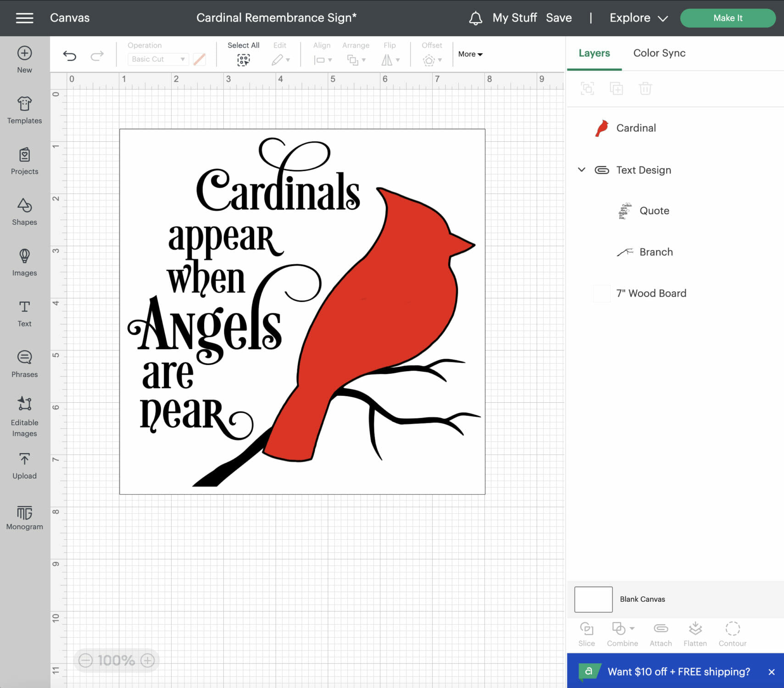784x688 pixels.
Task: Switch to the Color Sync tab
Action: click(659, 53)
